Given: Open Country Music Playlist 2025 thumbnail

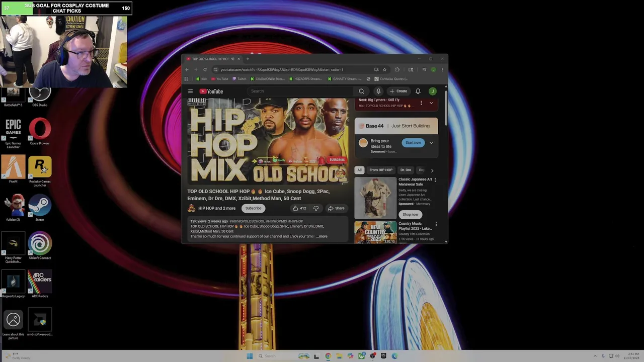Looking at the screenshot, I should point(375,232).
